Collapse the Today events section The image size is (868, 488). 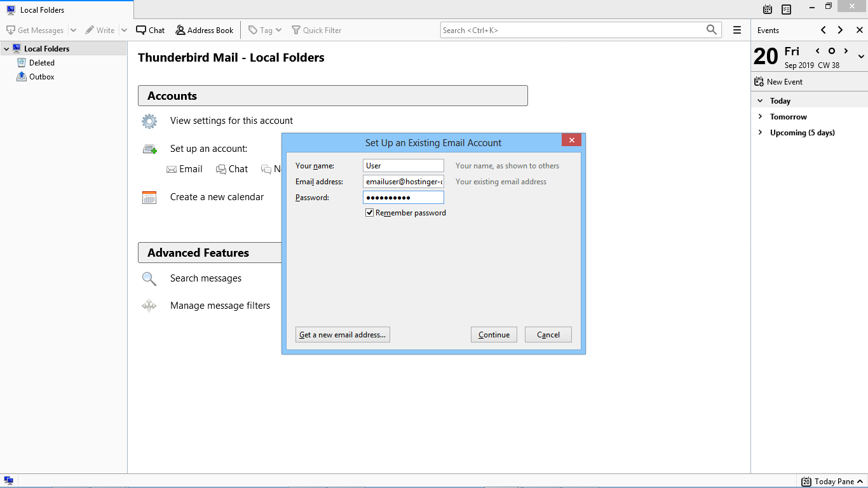pyautogui.click(x=760, y=101)
